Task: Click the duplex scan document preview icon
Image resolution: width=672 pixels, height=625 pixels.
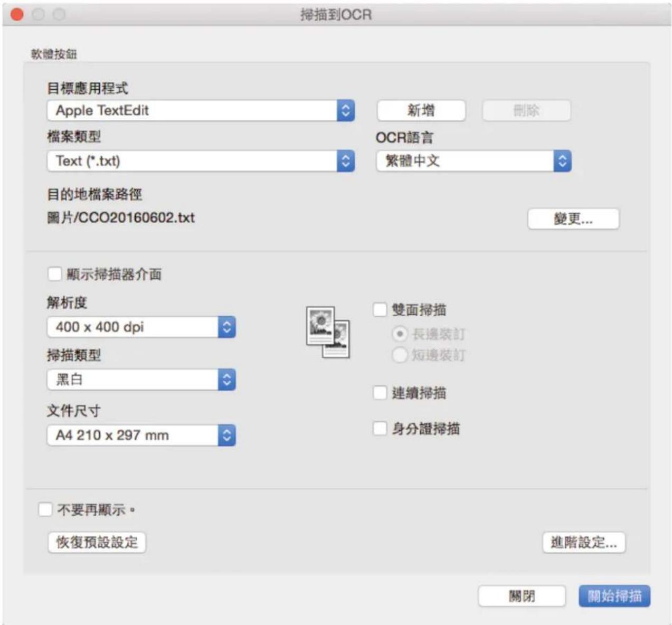Action: coord(328,332)
